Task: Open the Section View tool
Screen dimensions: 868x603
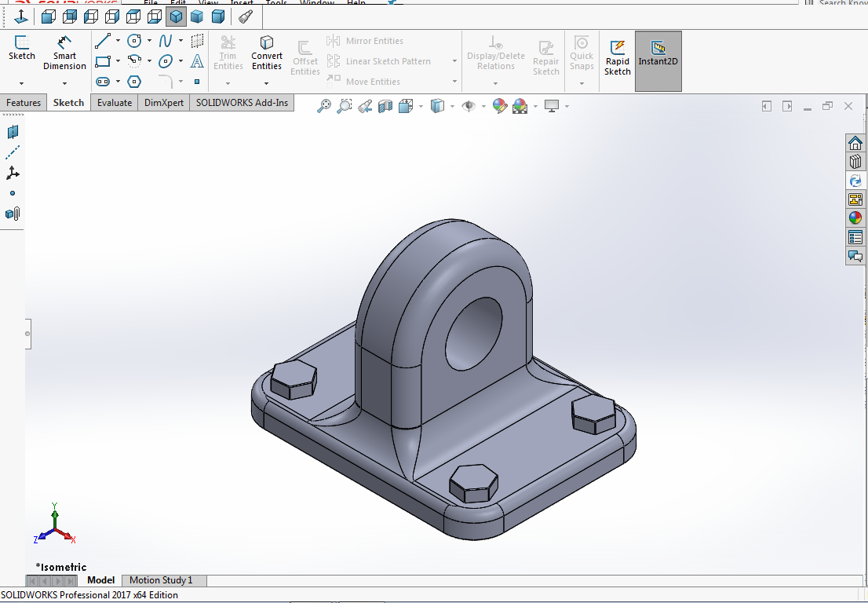Action: tap(385, 106)
